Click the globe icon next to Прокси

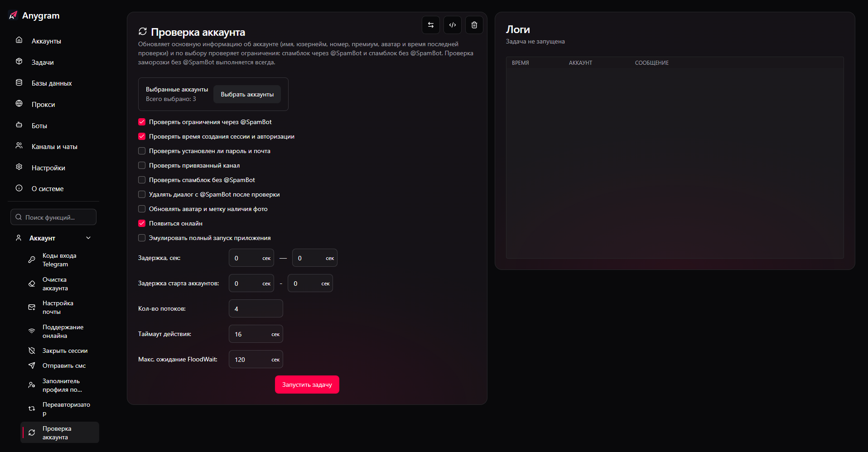19,103
